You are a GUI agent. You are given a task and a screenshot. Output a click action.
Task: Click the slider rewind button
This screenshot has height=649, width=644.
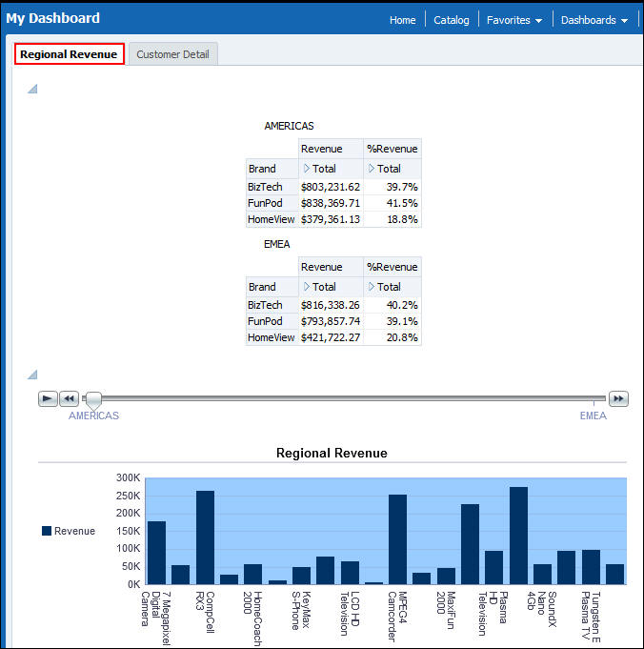pos(69,398)
